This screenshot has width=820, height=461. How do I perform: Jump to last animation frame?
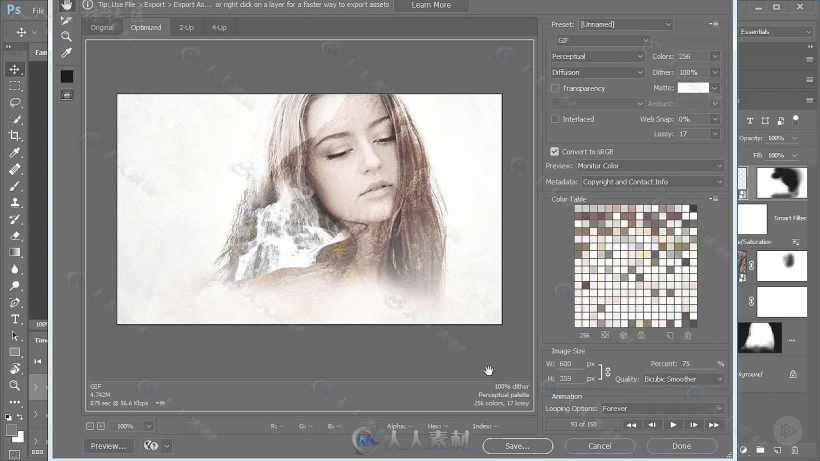pyautogui.click(x=714, y=425)
